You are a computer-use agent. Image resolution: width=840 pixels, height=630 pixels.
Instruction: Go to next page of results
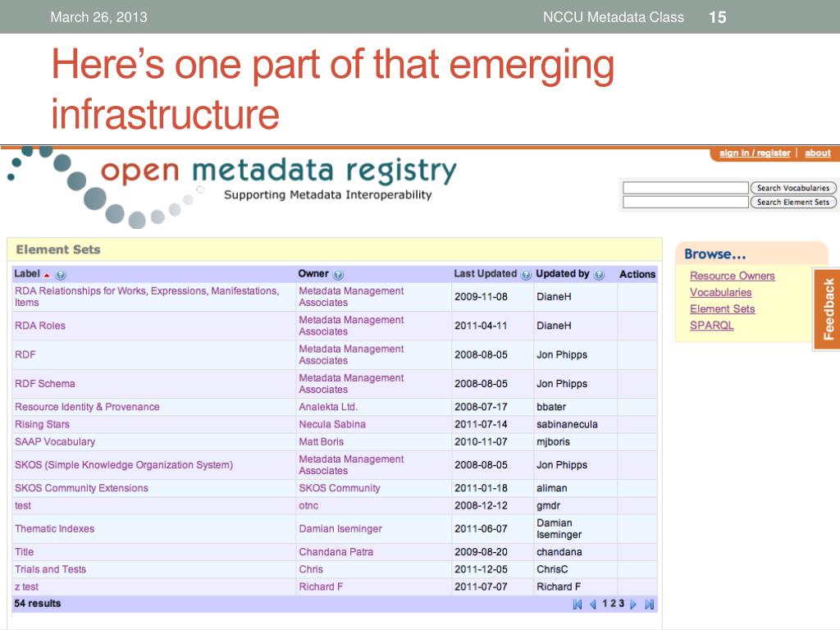(633, 605)
